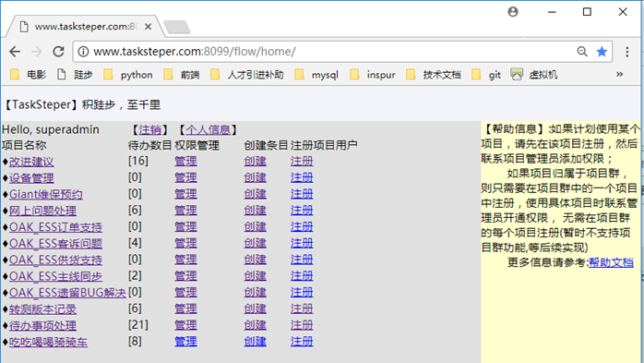Click the zoom magnifier icon in address bar
The height and width of the screenshot is (363, 644).
click(581, 52)
